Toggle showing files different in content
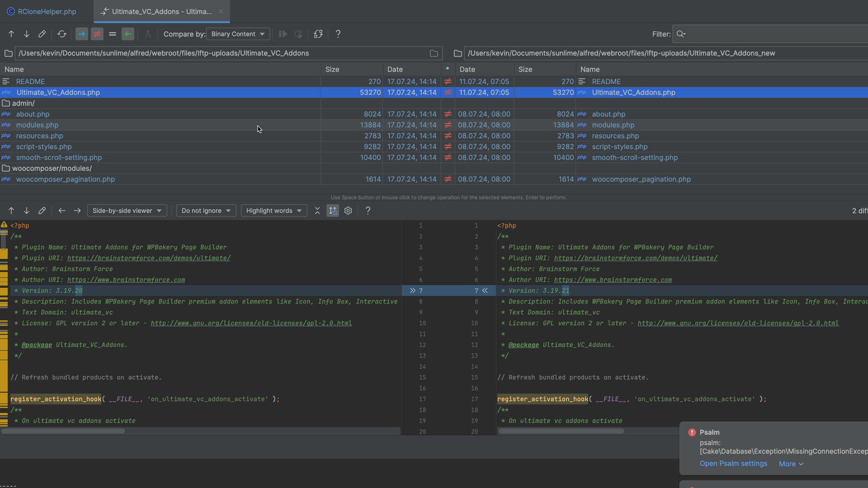Image resolution: width=868 pixels, height=488 pixels. point(97,34)
